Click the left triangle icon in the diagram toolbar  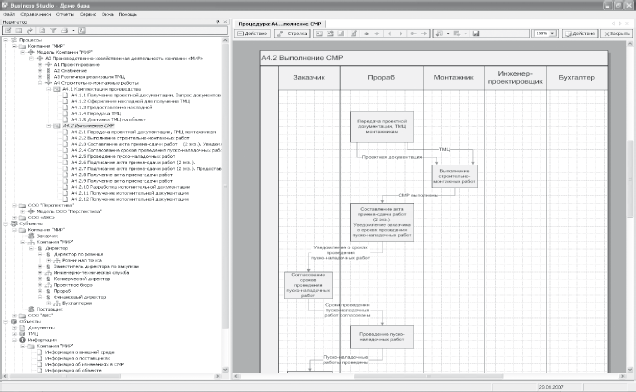[390, 34]
